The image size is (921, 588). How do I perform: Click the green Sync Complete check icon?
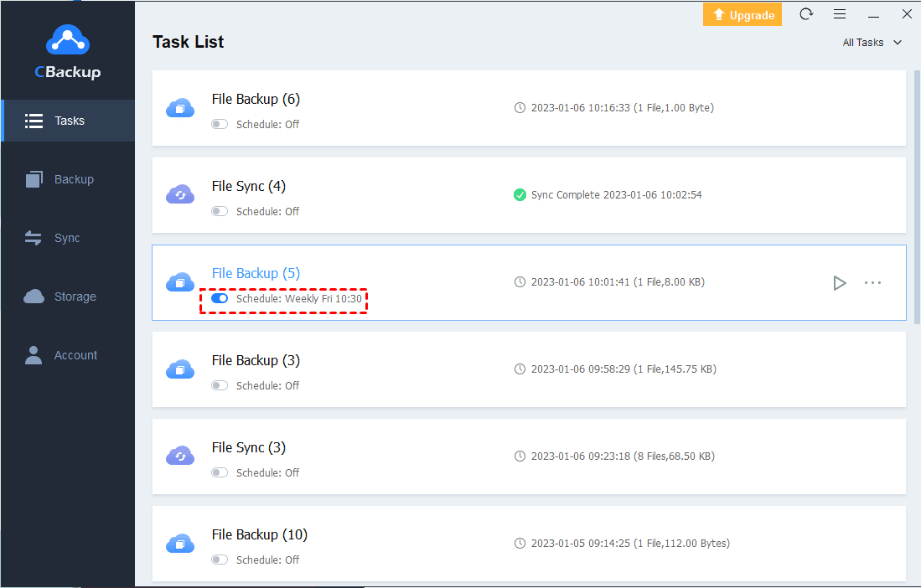(x=520, y=195)
